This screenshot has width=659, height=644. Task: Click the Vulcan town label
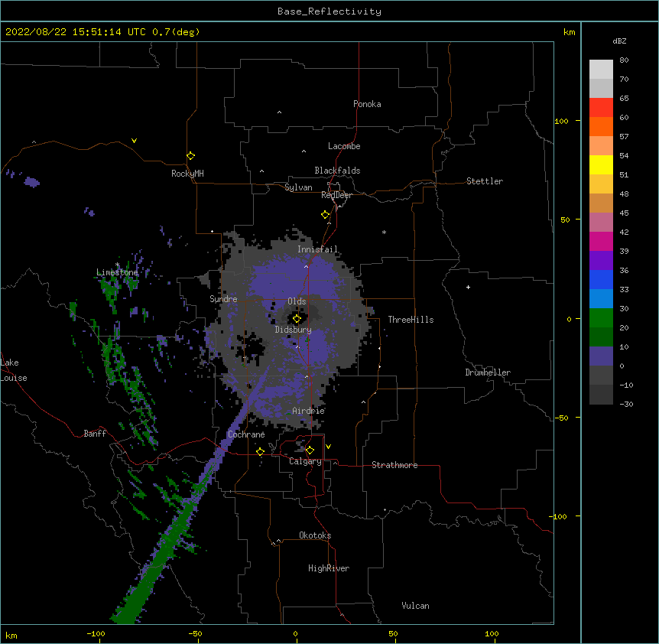tap(415, 606)
